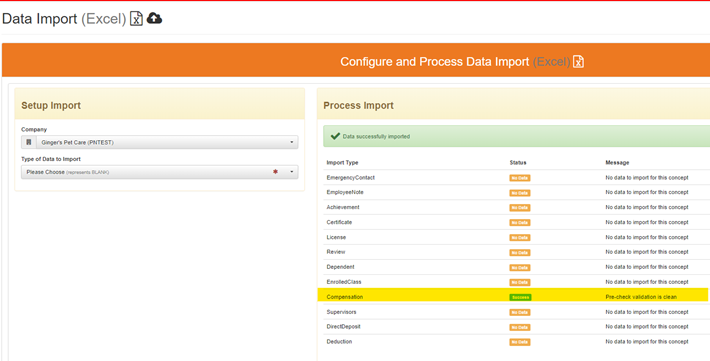Select the EmployeeNote row label

pos(345,192)
